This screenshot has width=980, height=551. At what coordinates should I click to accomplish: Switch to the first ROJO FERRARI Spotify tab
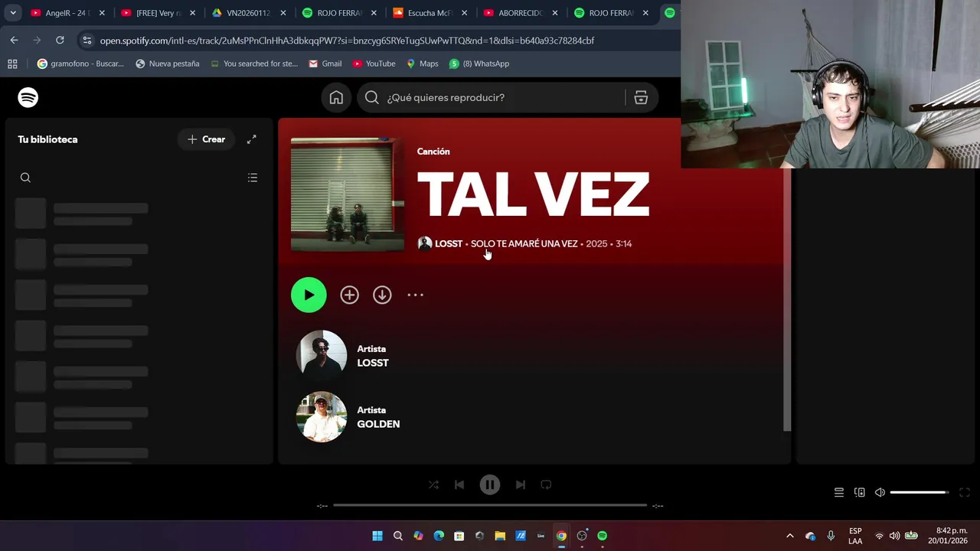339,13
